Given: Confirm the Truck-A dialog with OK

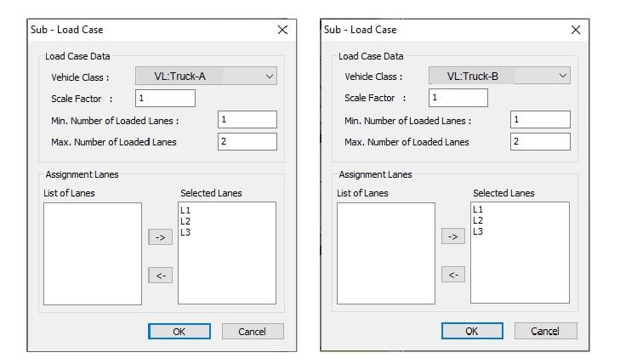Looking at the screenshot, I should (x=179, y=332).
